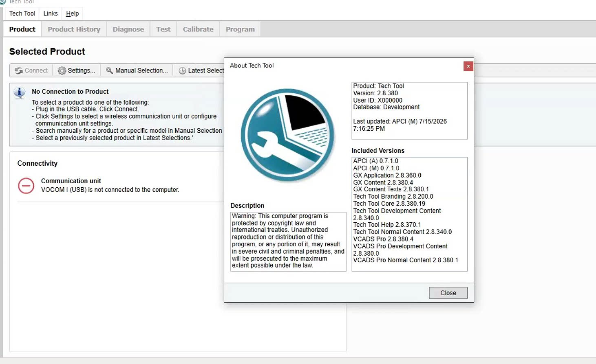Select Tech Tool Branding 2.8.200.0 entry
Viewport: 596px width, 364px height.
coord(393,196)
